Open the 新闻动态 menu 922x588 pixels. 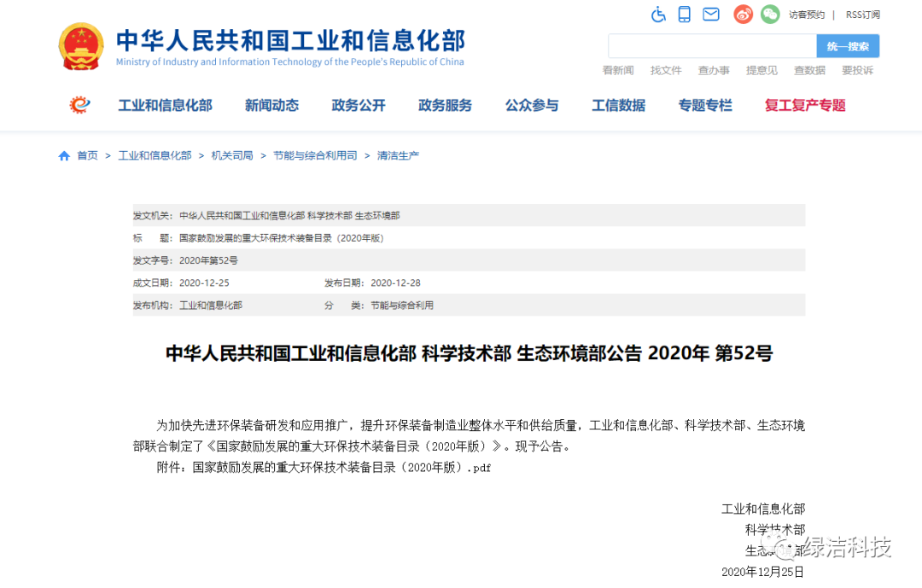pyautogui.click(x=271, y=106)
